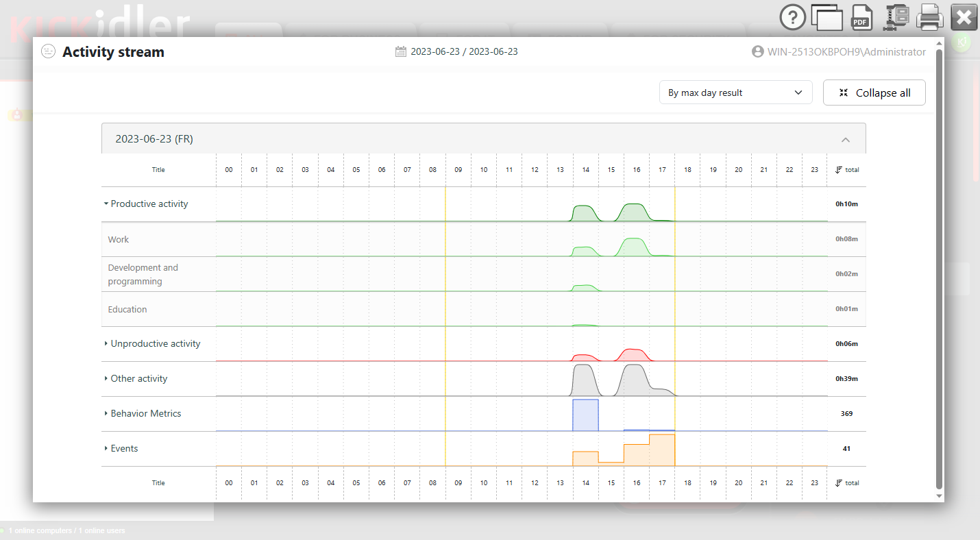Viewport: 980px width, 540px height.
Task: Click the Title column header at bottom
Action: coord(158,483)
